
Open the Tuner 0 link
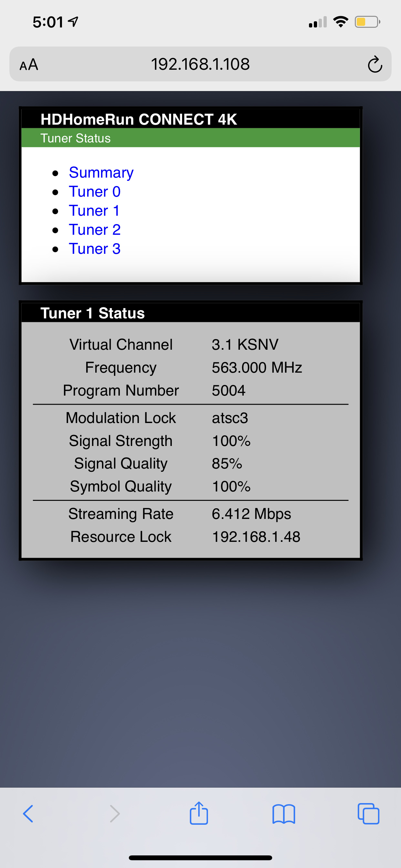click(x=95, y=192)
